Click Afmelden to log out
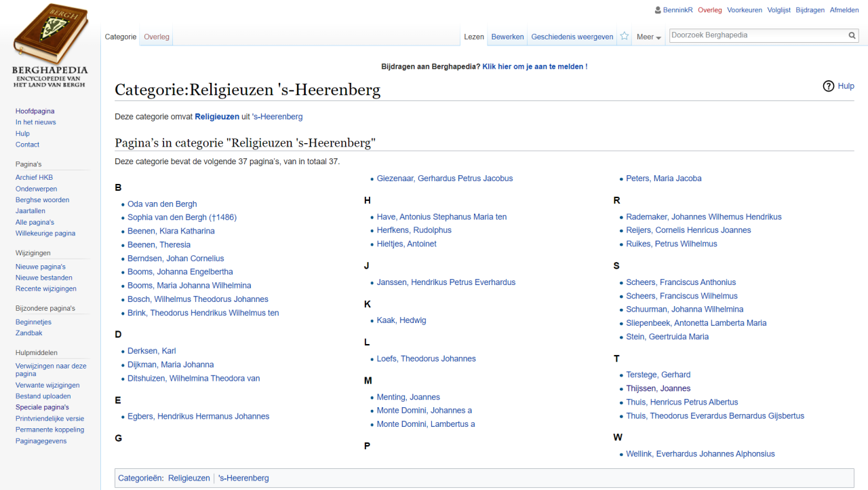Image resolution: width=868 pixels, height=490 pixels. (x=844, y=10)
